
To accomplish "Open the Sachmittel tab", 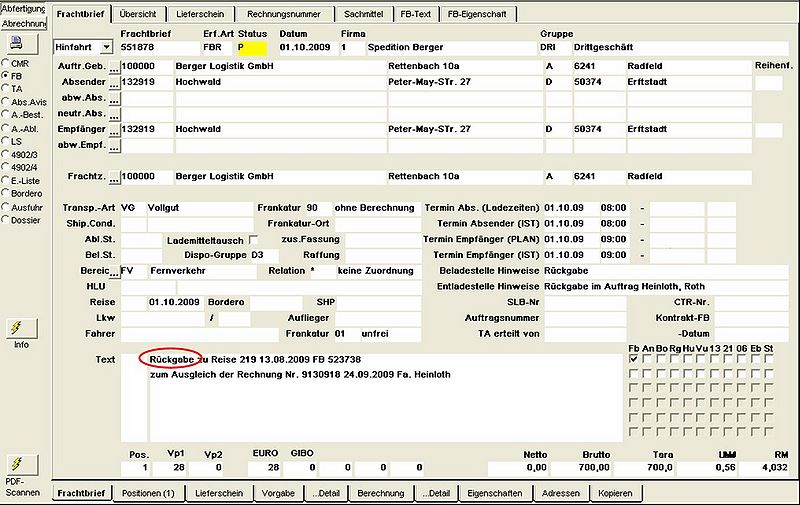I will [363, 14].
